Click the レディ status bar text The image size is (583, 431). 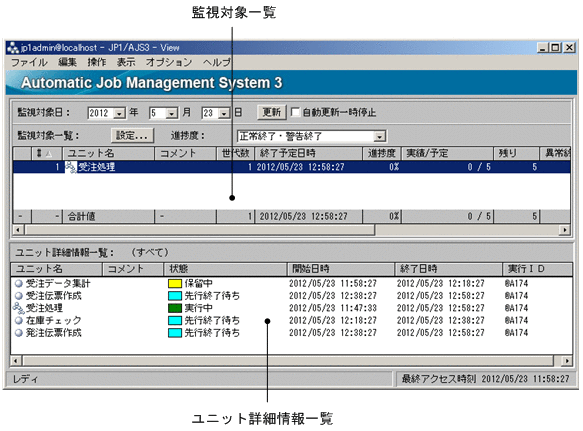(25, 379)
